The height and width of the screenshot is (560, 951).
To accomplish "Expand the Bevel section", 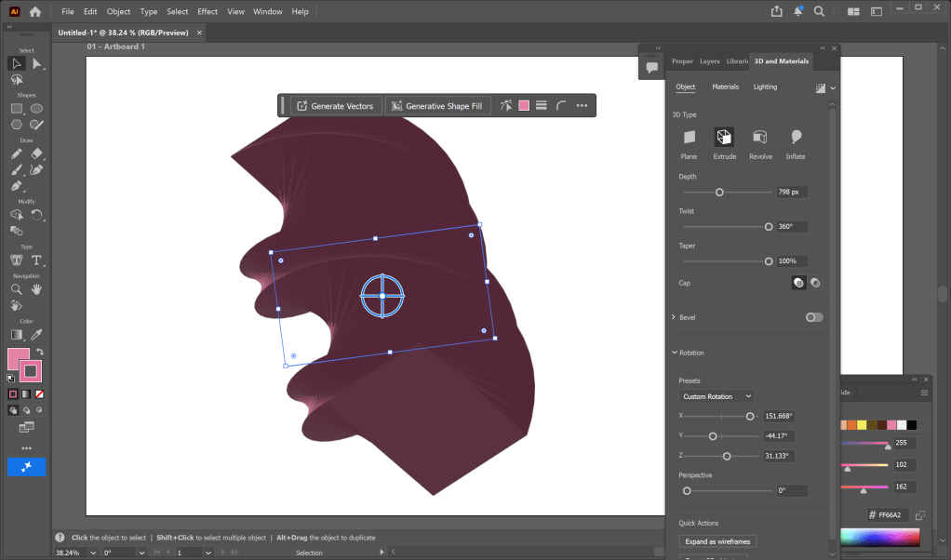I will pyautogui.click(x=674, y=317).
